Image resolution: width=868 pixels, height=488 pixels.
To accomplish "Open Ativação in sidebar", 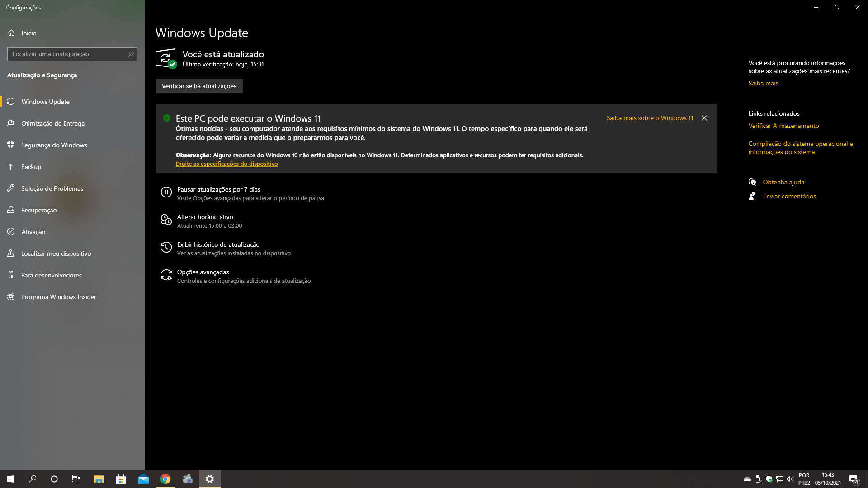I will 72,232.
